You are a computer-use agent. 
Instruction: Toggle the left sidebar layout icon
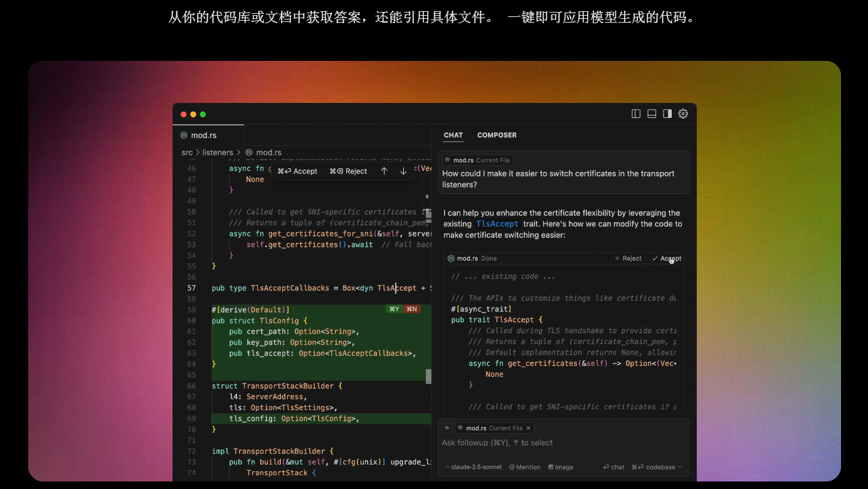coord(636,114)
